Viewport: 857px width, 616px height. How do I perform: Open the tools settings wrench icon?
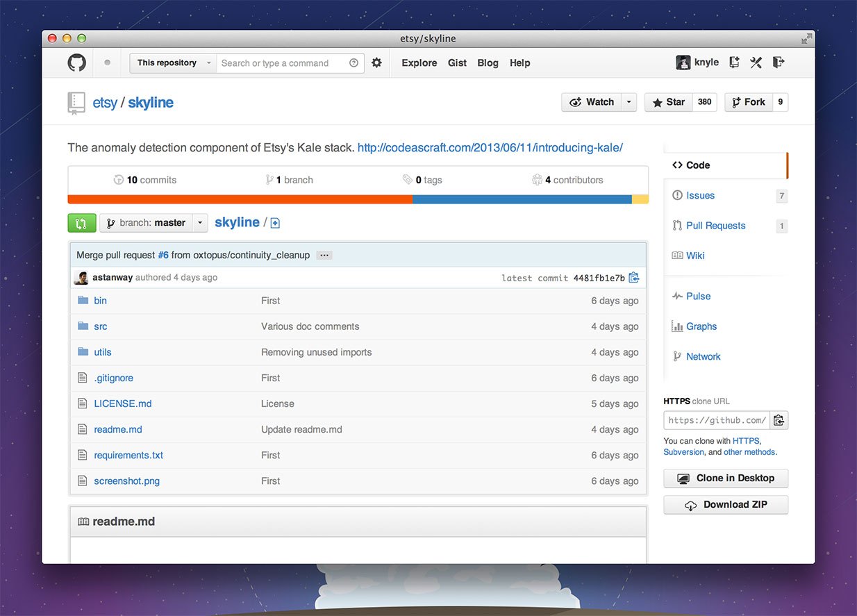756,63
